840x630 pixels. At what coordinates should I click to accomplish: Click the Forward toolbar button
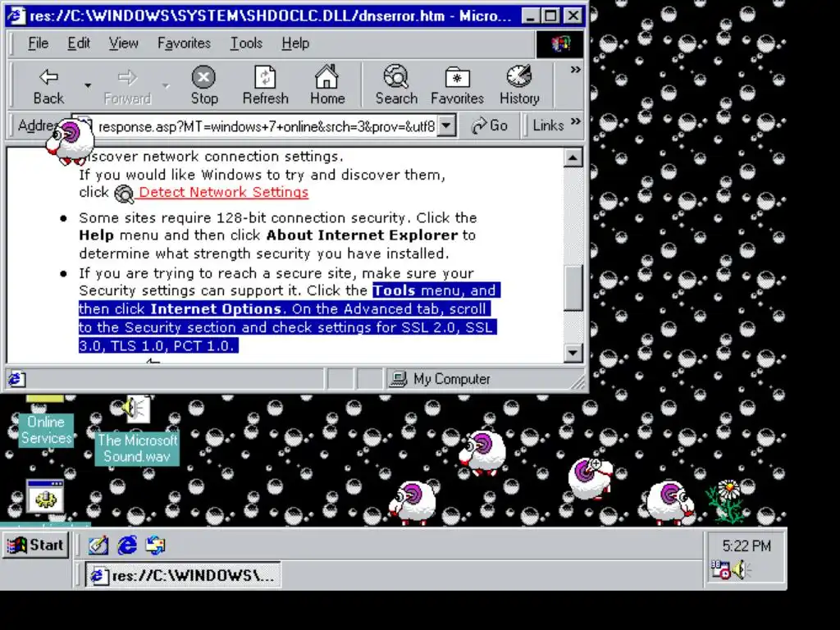(x=127, y=85)
